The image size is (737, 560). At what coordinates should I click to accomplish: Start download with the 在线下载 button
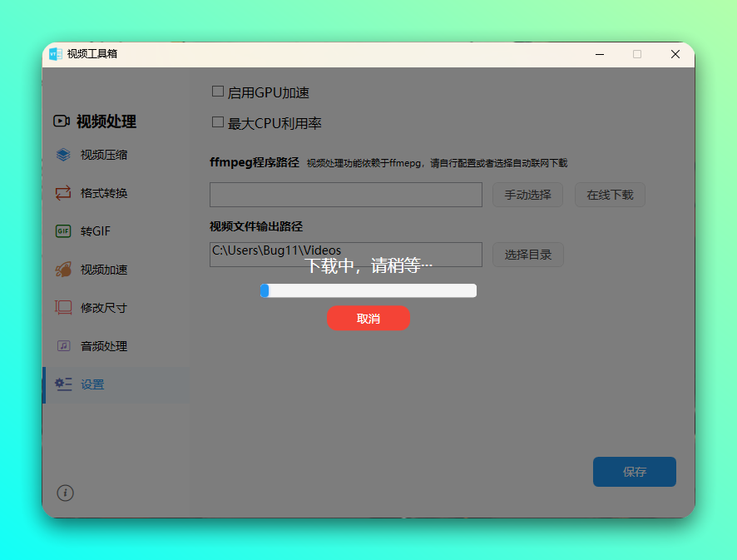[610, 195]
